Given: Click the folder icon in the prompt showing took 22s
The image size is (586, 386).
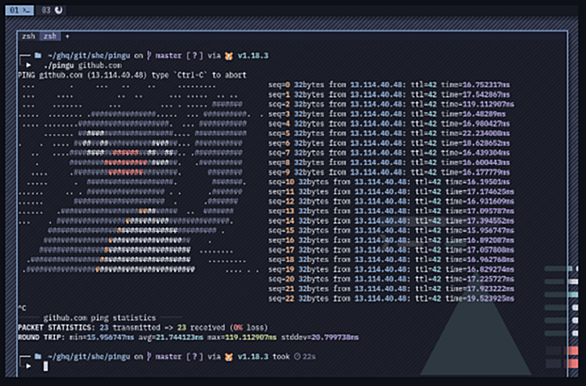Looking at the screenshot, I should [x=38, y=356].
